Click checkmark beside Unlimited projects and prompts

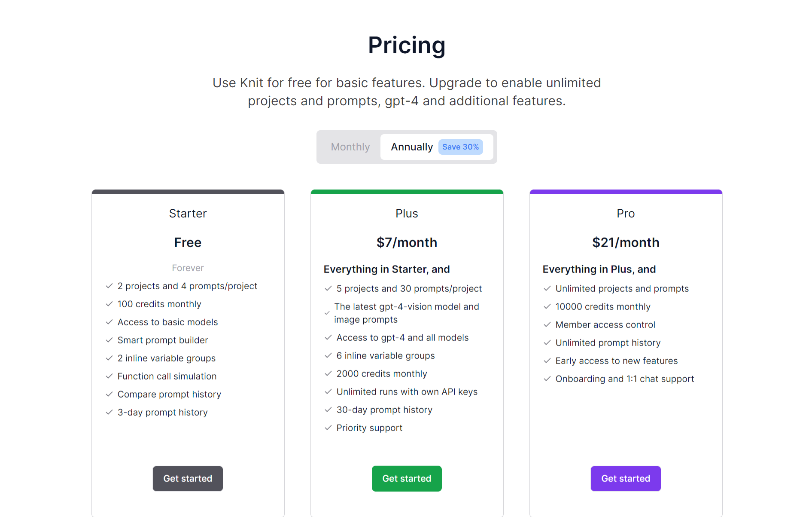coord(547,288)
